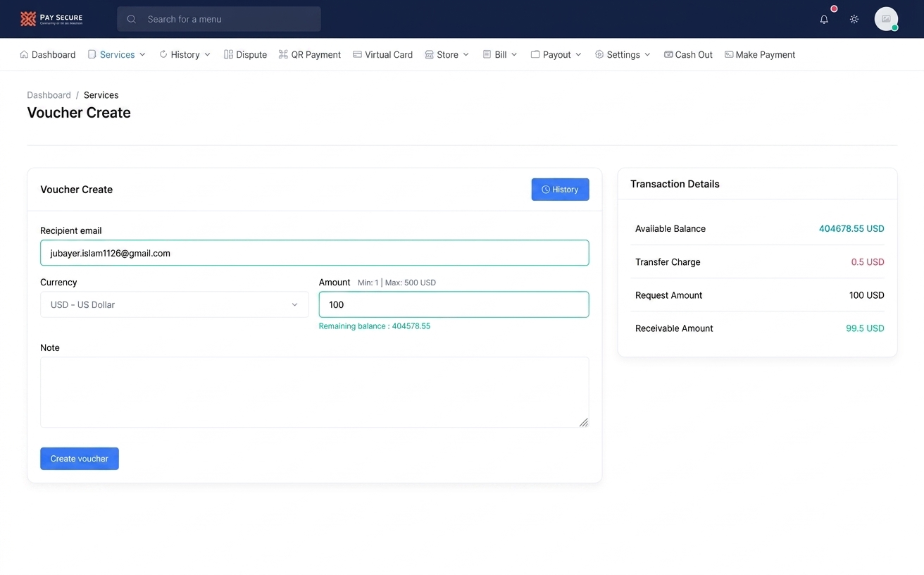This screenshot has width=924, height=575.
Task: Open the Virtual Card menu item
Action: click(382, 54)
